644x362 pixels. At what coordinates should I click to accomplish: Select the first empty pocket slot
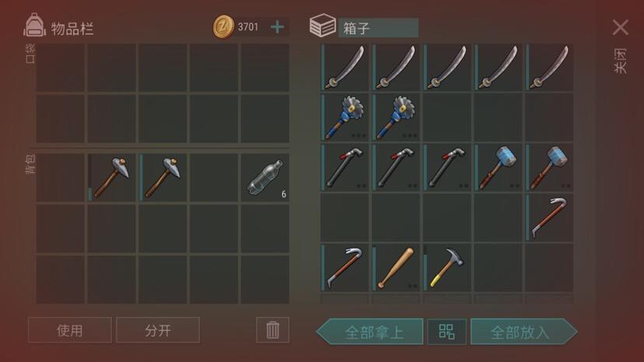click(61, 68)
